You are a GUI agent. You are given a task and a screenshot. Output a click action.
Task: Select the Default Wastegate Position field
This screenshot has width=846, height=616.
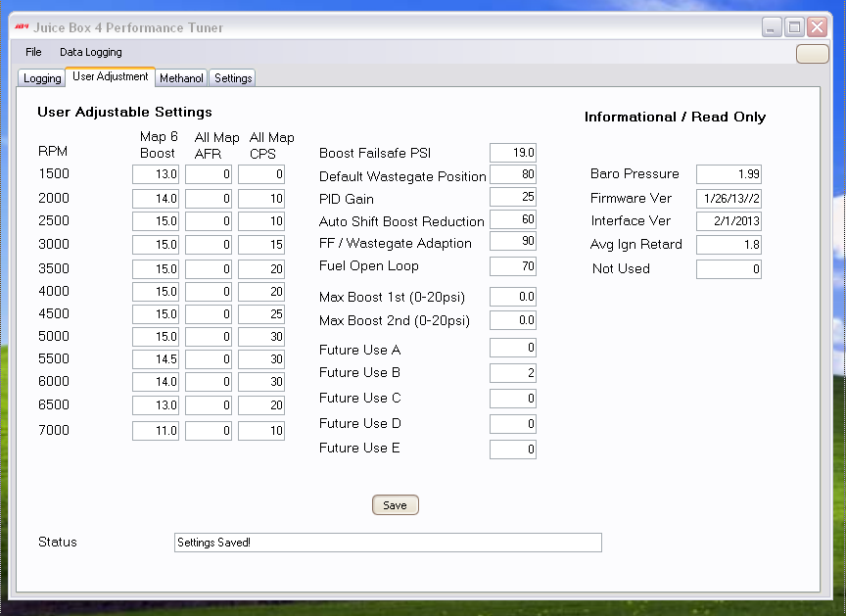[513, 175]
